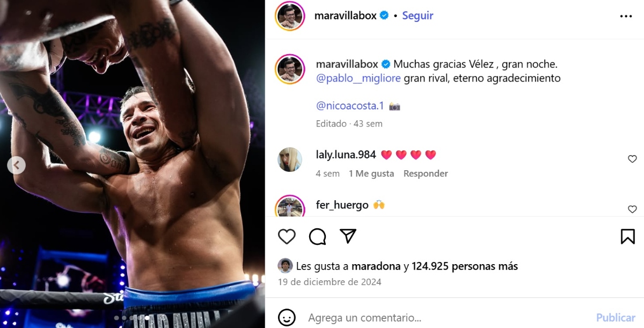Image resolution: width=644 pixels, height=328 pixels.
Task: Open @pablo__migliore mention link
Action: pos(358,78)
